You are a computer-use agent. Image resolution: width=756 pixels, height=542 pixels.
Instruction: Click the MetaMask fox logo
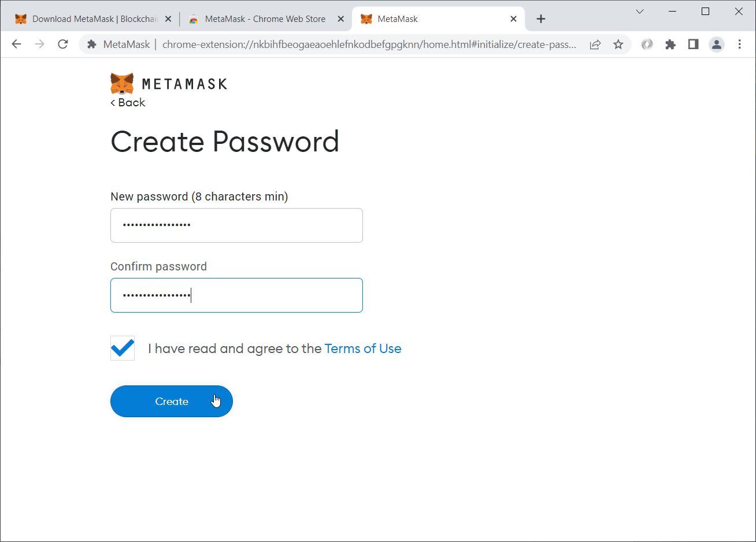pyautogui.click(x=122, y=84)
